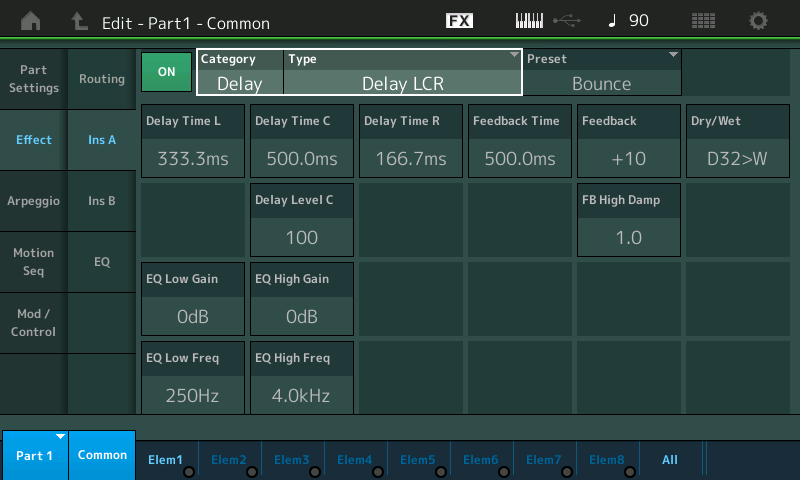Image resolution: width=800 pixels, height=480 pixels.
Task: Click the exit up-arrow icon
Action: pyautogui.click(x=80, y=21)
